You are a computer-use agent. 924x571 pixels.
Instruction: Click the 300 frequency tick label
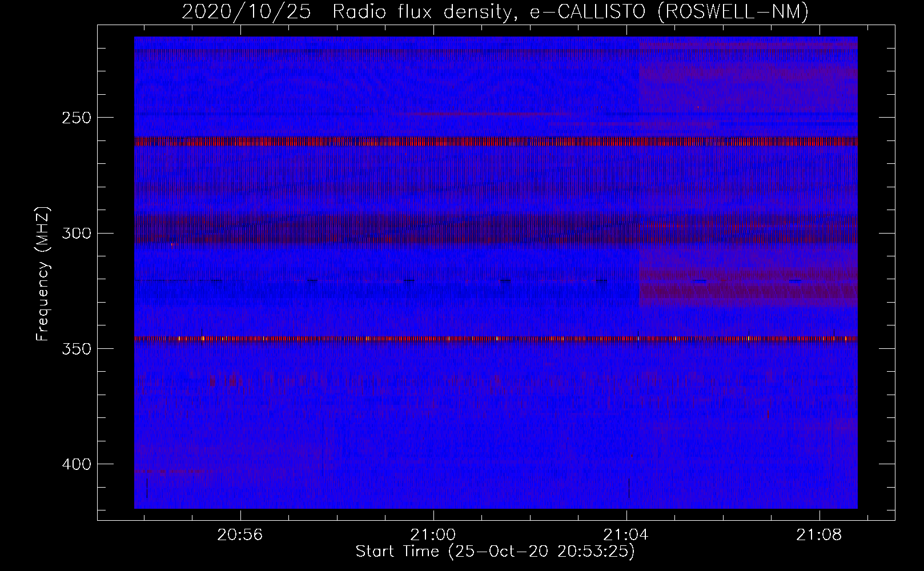[x=76, y=233]
